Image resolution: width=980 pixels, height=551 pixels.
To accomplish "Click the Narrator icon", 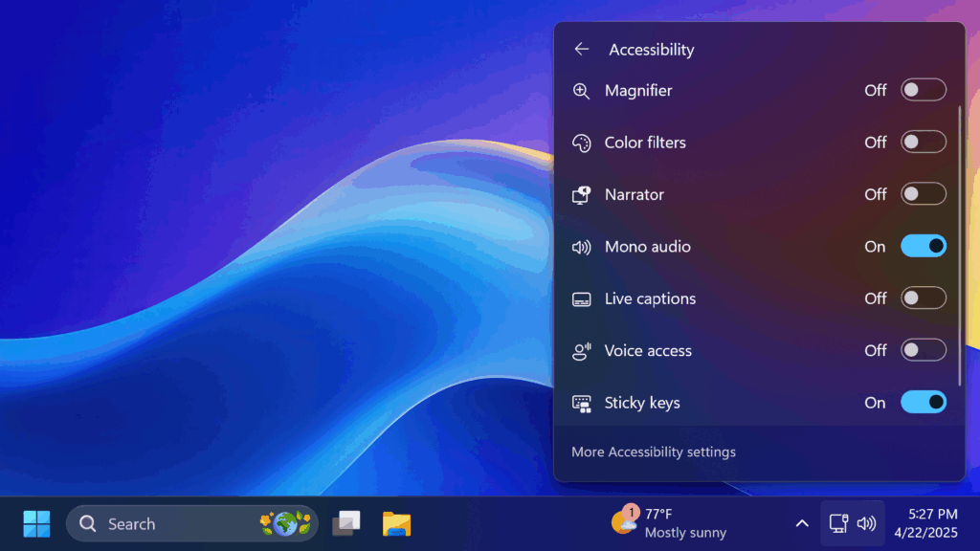I will [x=581, y=195].
